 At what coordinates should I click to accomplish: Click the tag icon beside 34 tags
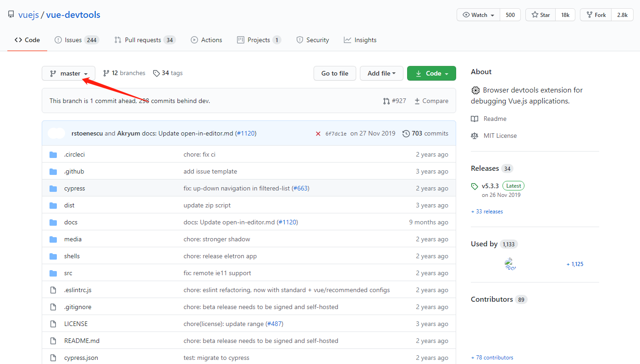pos(156,73)
